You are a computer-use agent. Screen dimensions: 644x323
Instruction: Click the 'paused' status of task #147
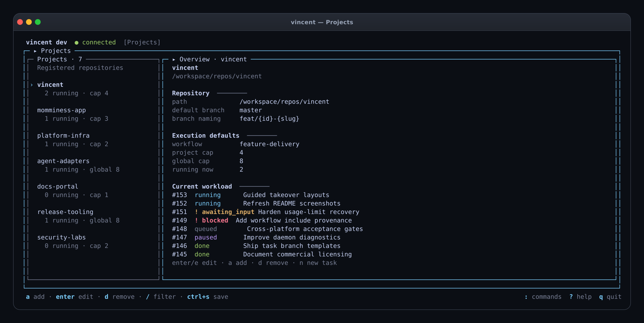[206, 238]
